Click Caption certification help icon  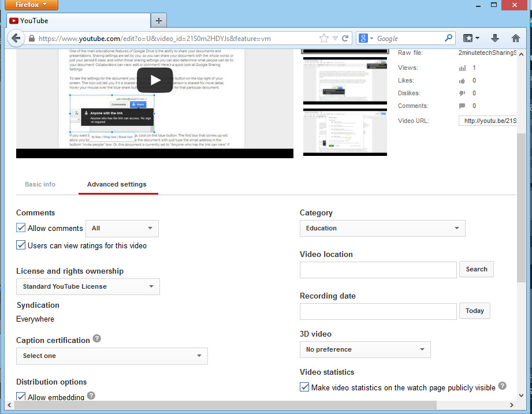[x=97, y=338]
